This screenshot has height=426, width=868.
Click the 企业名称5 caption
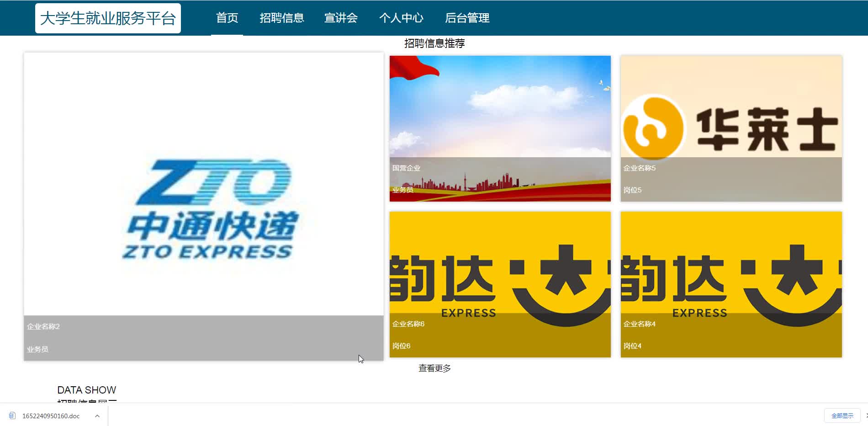(639, 168)
